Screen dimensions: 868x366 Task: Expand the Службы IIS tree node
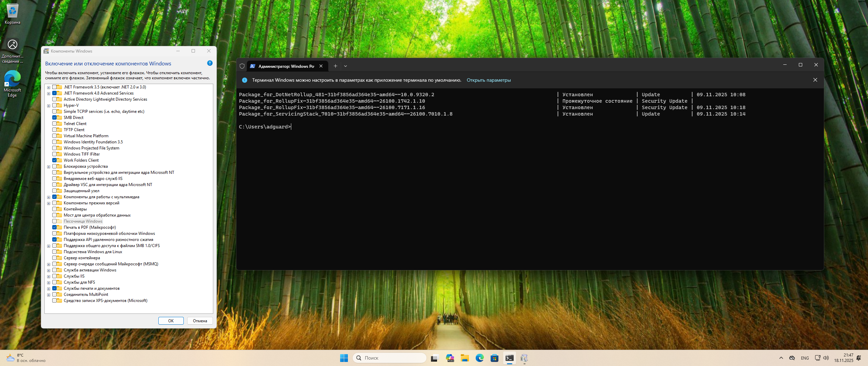point(49,277)
